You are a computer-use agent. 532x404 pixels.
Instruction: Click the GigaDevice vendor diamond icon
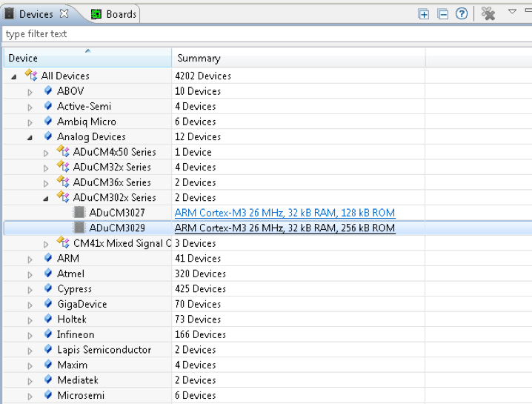[x=48, y=303]
